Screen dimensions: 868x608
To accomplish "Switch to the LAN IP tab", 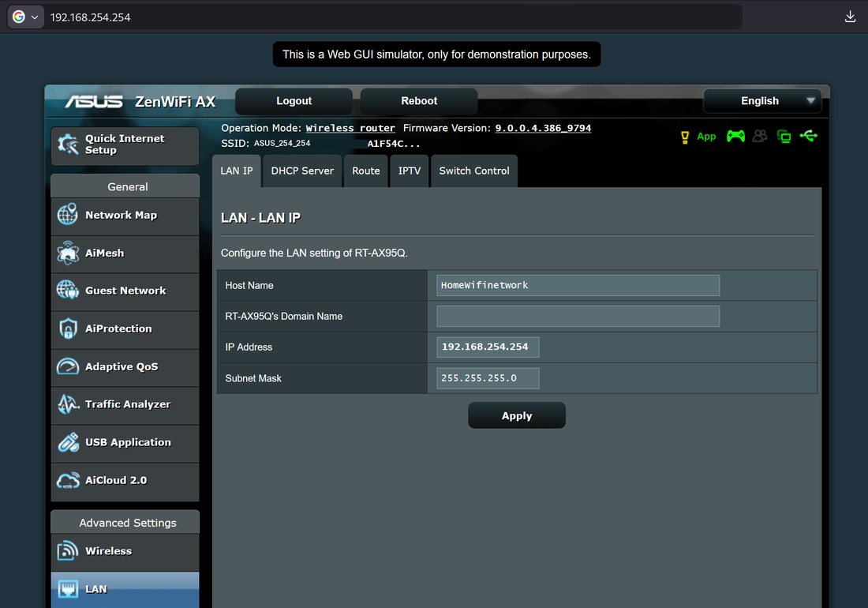I will (237, 171).
